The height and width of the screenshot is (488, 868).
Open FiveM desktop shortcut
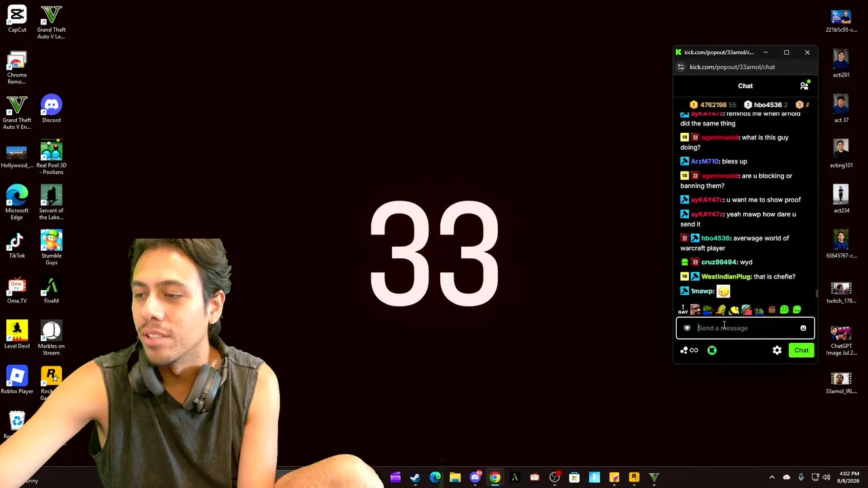52,291
